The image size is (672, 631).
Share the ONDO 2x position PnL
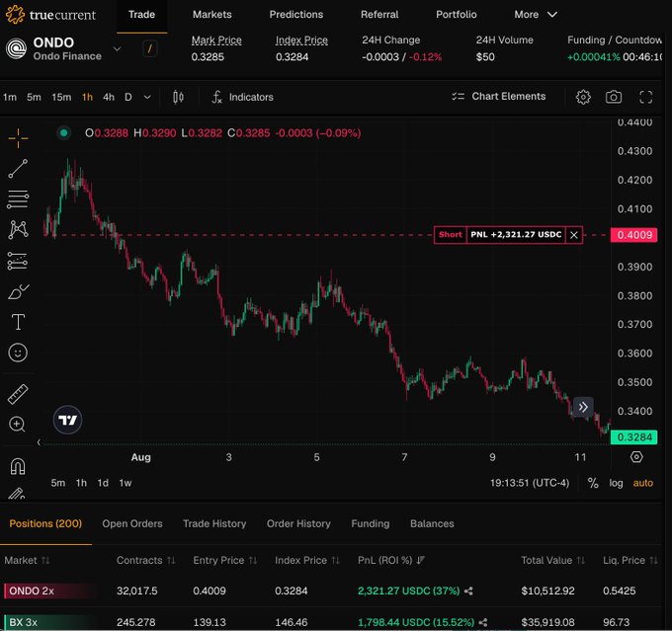468,592
